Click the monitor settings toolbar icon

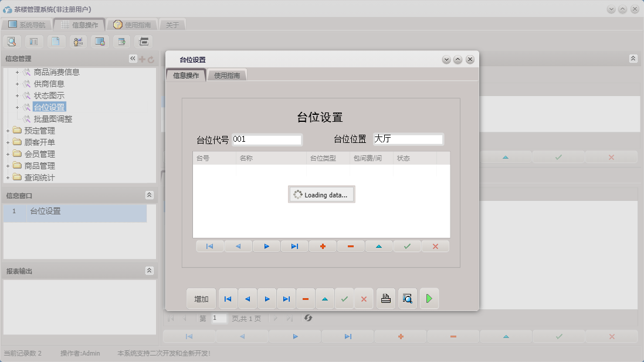coord(100,42)
